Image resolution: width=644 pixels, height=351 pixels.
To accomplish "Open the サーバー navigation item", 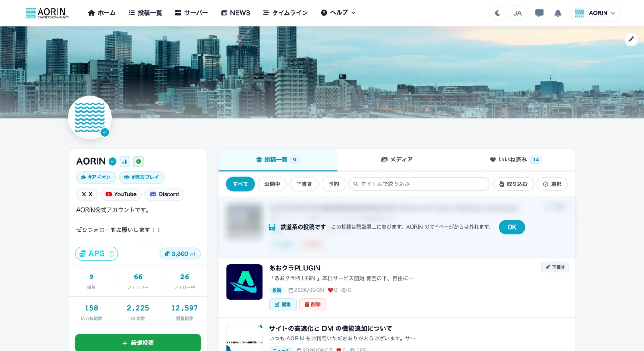I will pos(191,13).
